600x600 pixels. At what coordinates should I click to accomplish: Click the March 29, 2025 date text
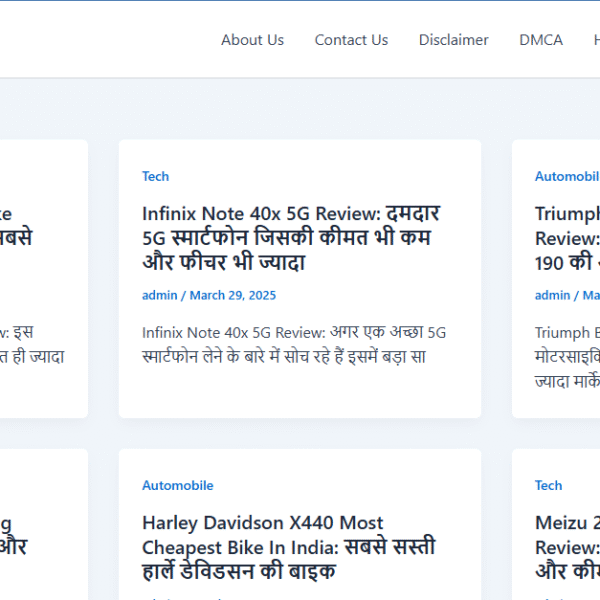click(233, 295)
